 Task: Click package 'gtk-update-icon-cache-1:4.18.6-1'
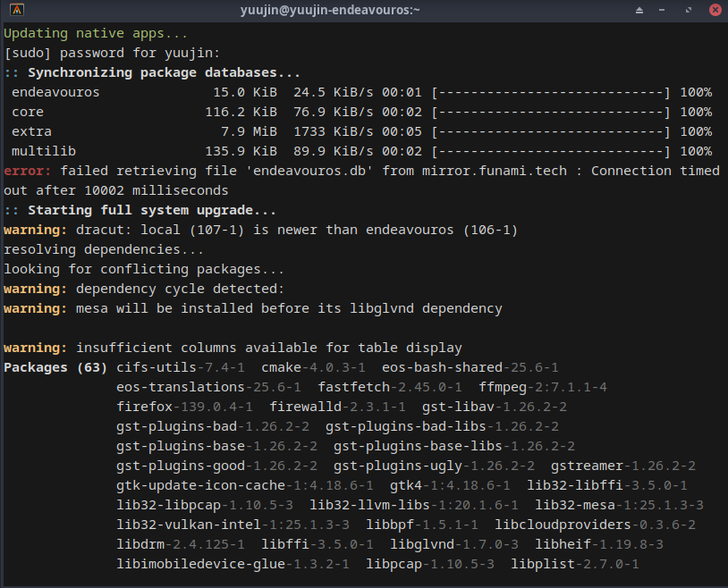(245, 485)
